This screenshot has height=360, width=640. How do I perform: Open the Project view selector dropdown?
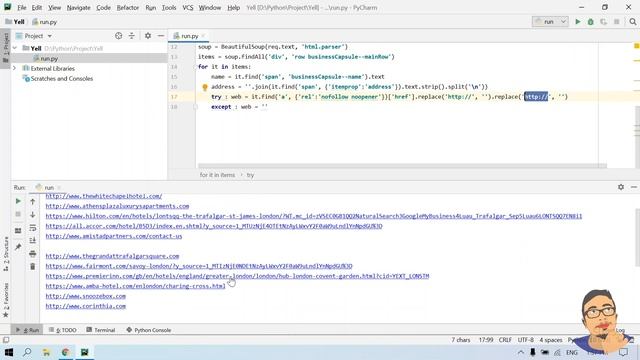point(34,36)
